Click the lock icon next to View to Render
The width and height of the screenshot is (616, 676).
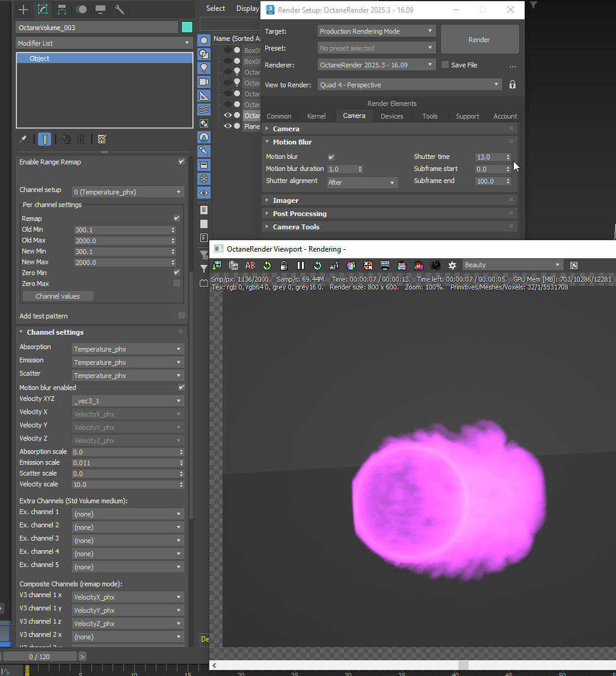(512, 84)
